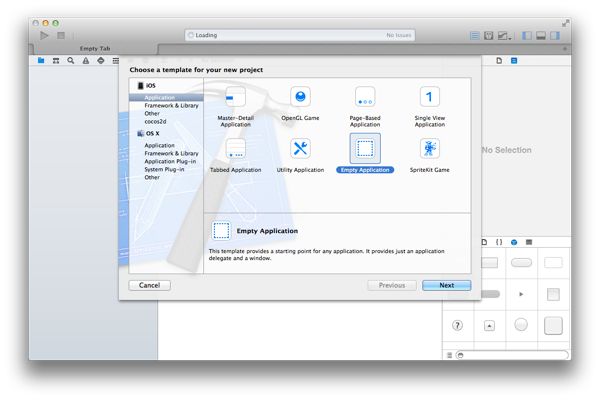Toggle the bottom Debug area pane

[541, 36]
